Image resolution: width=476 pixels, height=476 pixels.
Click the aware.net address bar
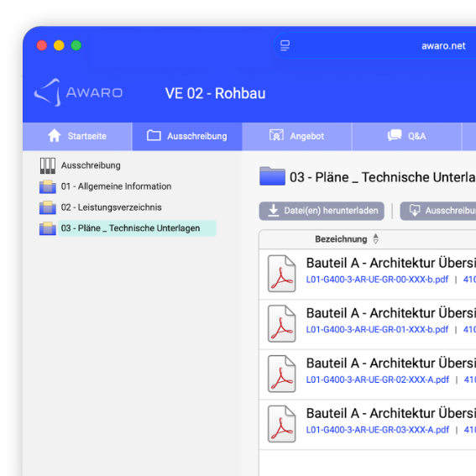[x=375, y=45]
